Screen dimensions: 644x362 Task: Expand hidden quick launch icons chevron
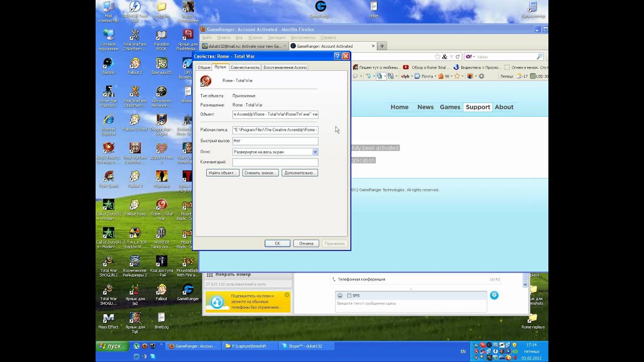click(162, 345)
